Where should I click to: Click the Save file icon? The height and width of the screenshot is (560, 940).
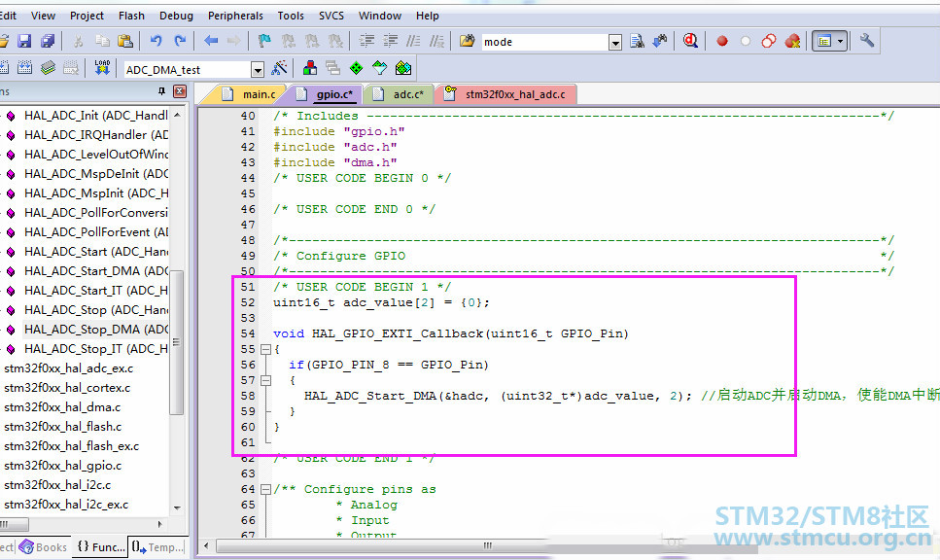coord(24,41)
